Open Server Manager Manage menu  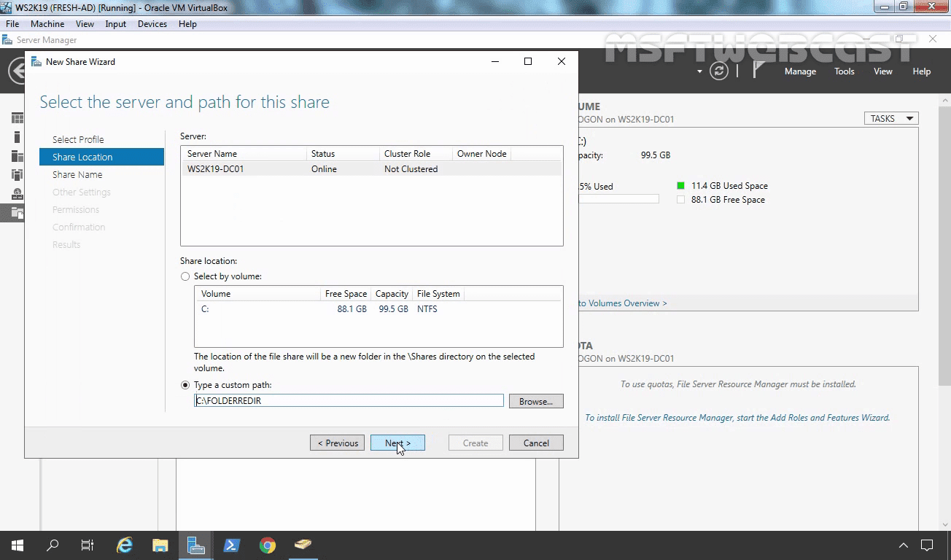[800, 71]
